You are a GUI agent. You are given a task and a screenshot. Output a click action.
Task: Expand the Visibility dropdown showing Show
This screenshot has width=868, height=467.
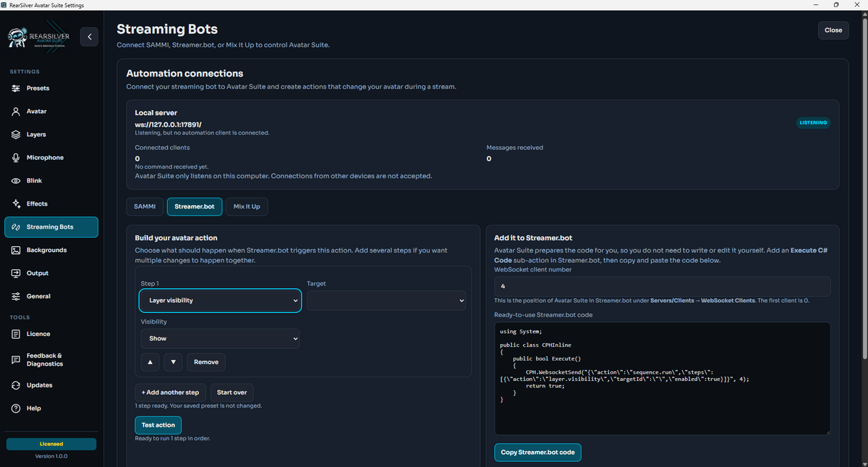point(220,339)
